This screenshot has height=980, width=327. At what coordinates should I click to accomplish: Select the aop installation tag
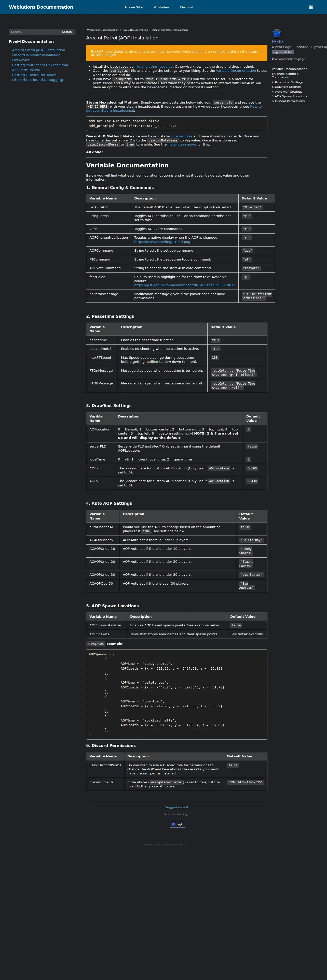point(283,52)
